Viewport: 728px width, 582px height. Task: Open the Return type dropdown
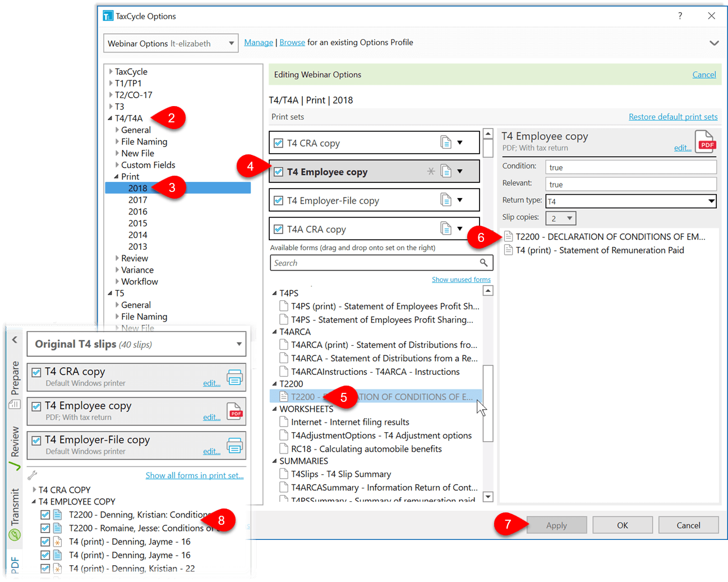(x=631, y=201)
